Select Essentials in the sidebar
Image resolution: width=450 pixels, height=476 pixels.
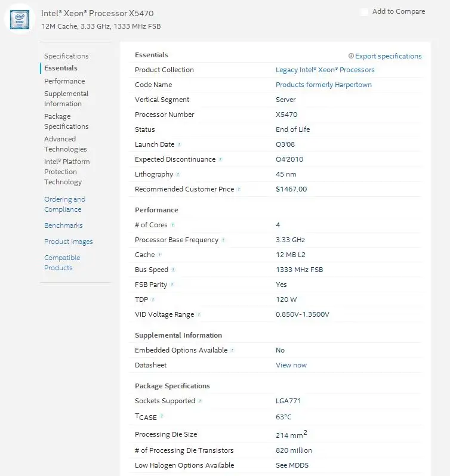pyautogui.click(x=61, y=68)
